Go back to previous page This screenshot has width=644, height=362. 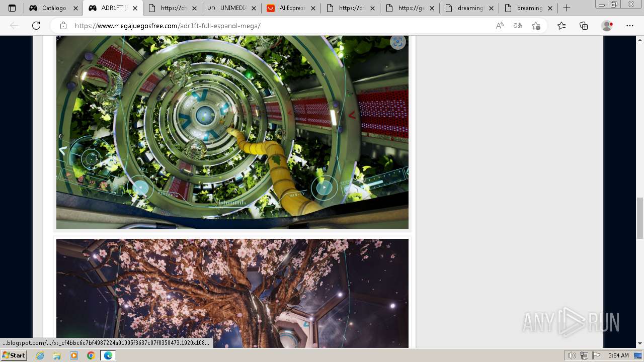tap(14, 26)
